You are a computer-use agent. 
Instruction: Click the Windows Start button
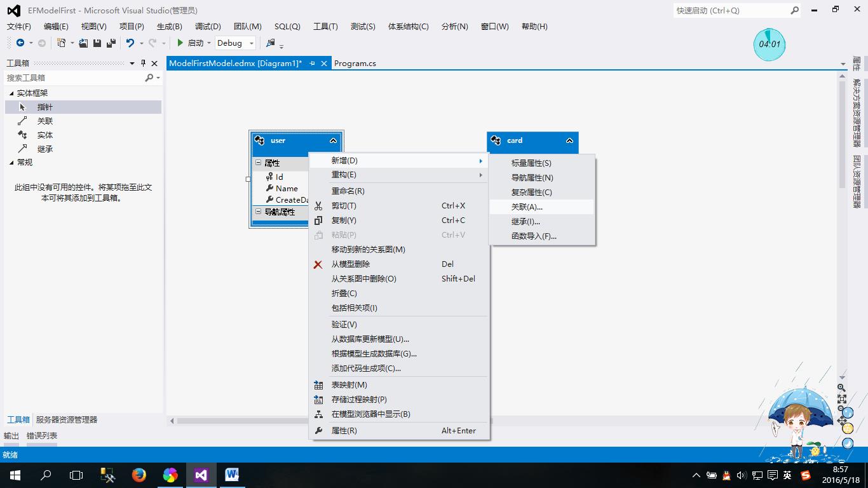15,475
